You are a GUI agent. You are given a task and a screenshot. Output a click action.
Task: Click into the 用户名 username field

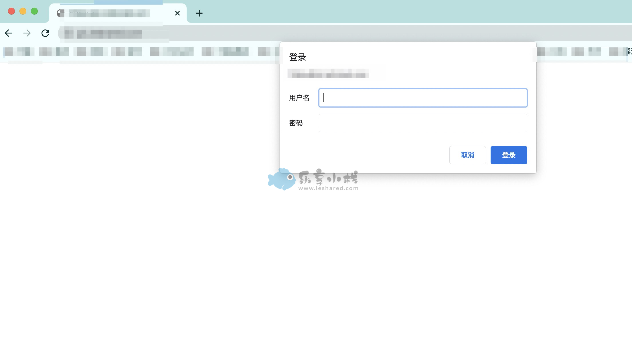423,98
